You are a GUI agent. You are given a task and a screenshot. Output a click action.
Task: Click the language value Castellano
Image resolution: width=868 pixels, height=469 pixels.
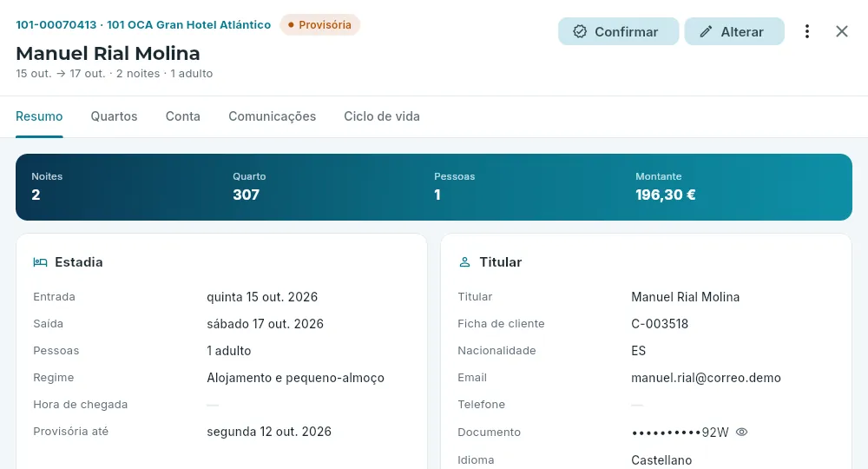point(661,460)
